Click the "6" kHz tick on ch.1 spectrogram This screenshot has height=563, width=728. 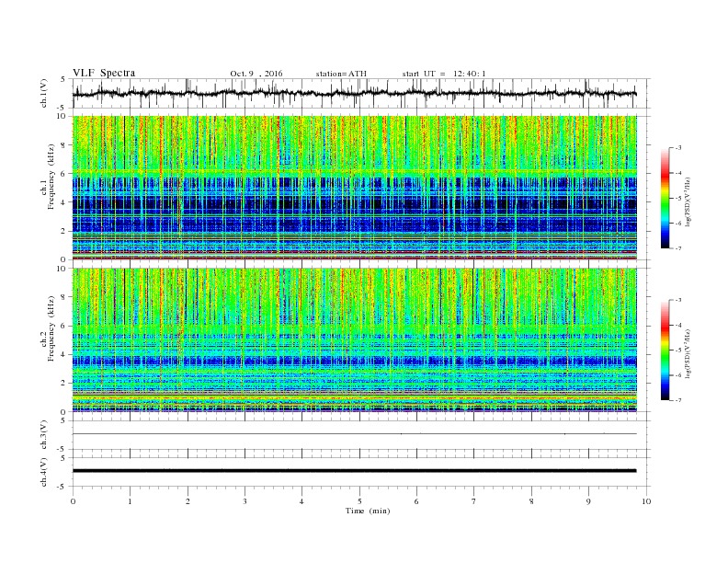pyautogui.click(x=64, y=173)
